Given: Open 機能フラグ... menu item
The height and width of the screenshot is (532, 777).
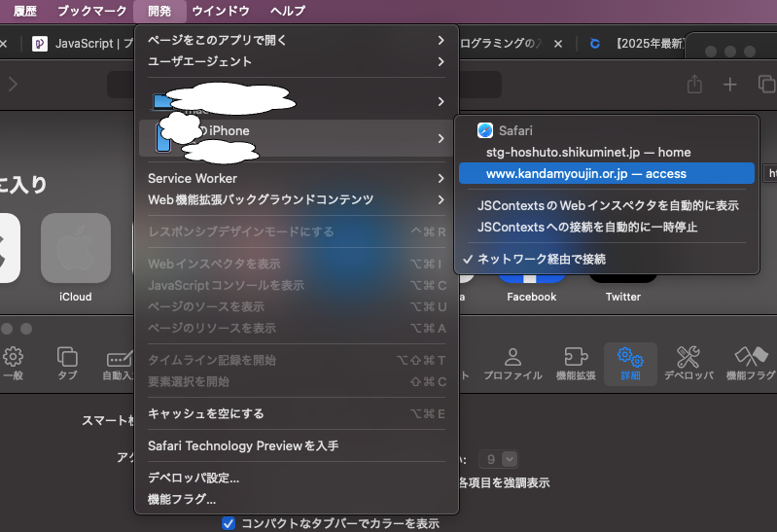Looking at the screenshot, I should tap(297, 499).
